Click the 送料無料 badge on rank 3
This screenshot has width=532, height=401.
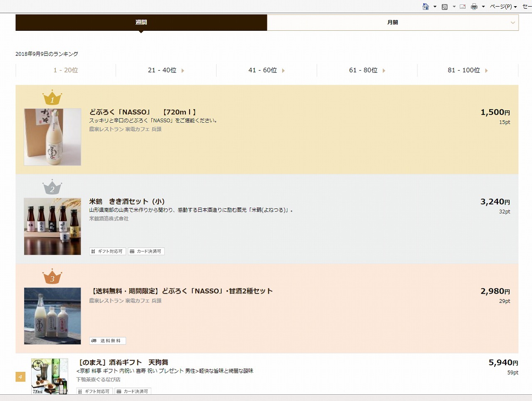(108, 341)
